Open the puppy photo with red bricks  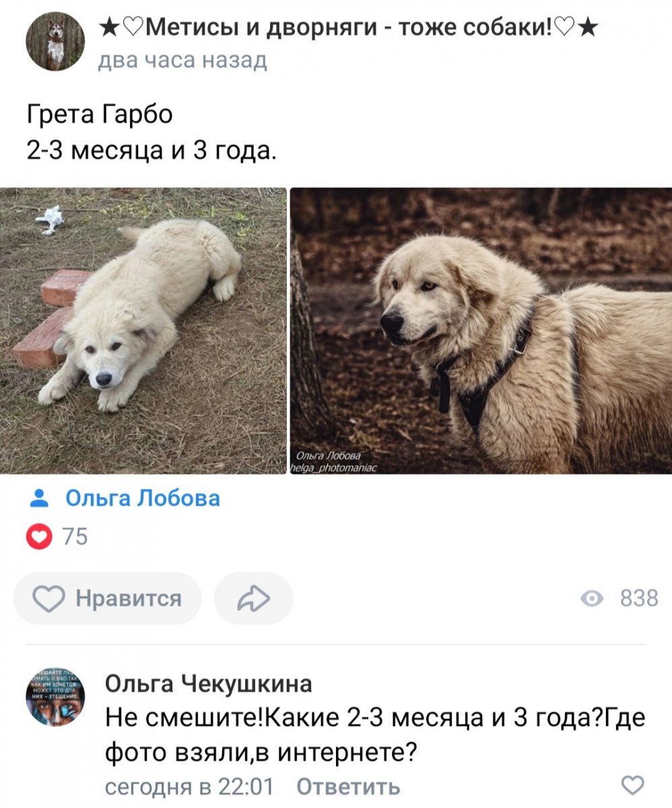point(143,331)
